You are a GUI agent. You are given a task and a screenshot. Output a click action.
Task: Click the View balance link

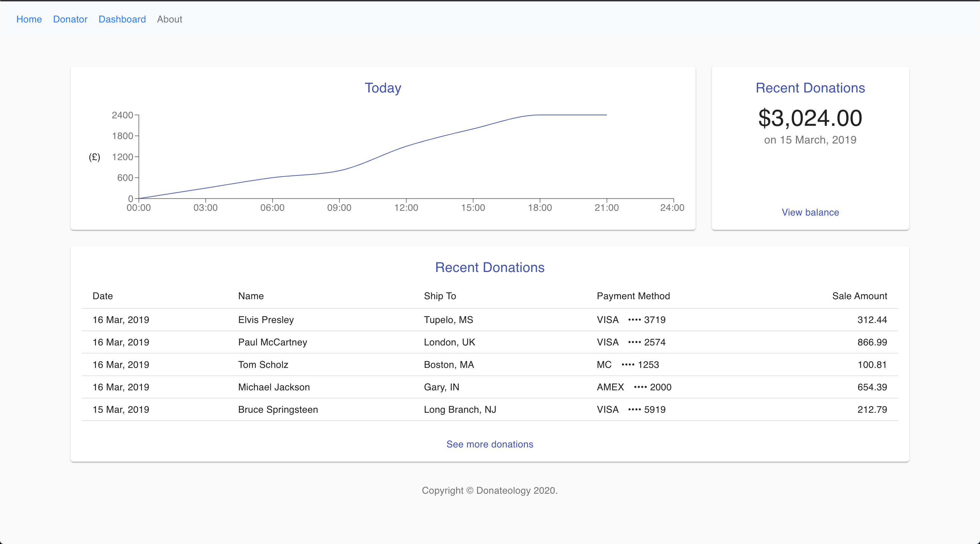[x=810, y=212]
